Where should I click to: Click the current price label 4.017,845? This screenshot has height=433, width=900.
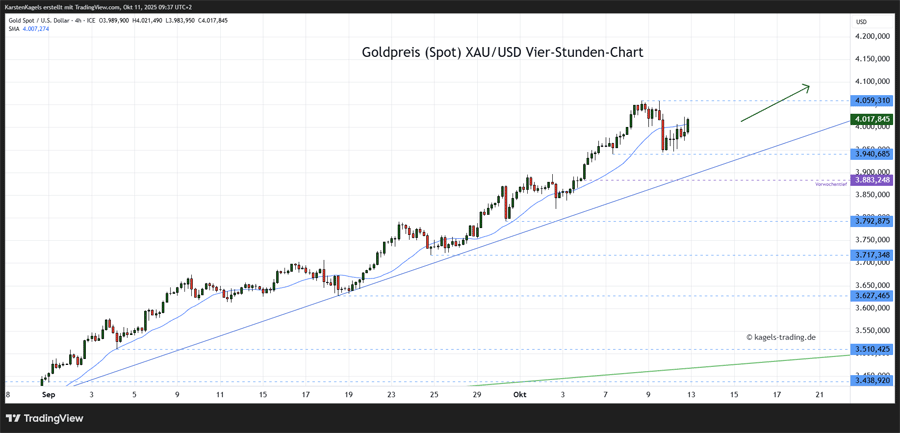(871, 119)
